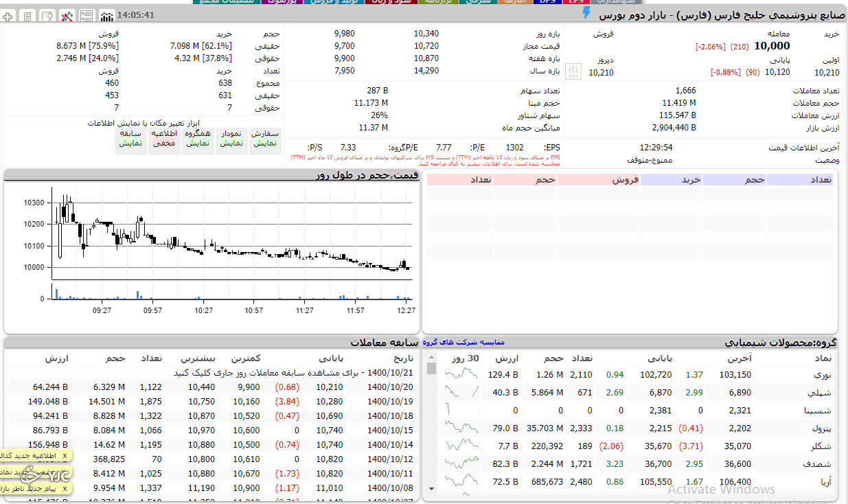Open trade history row 1400/10/14
The height and width of the screenshot is (504, 848).
[x=211, y=445]
